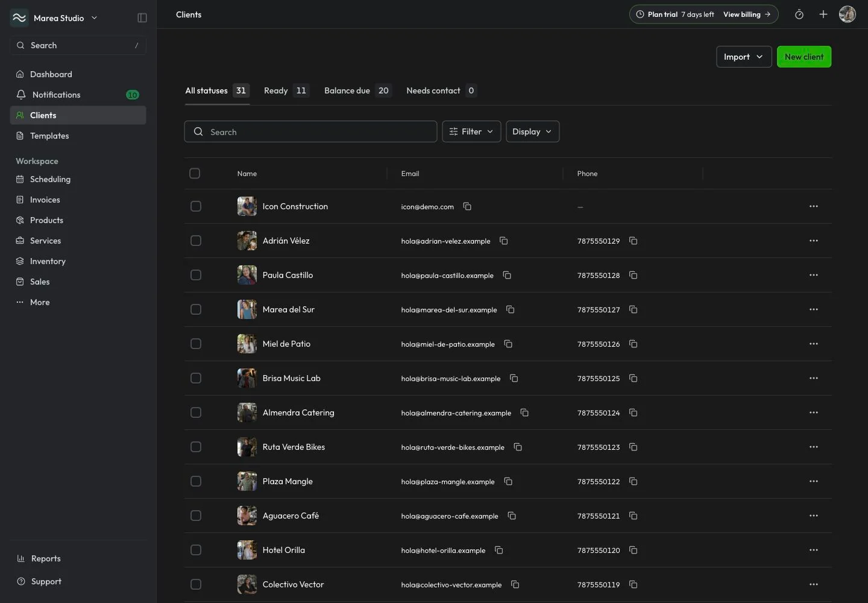Tick the Paula Castillo checkbox
Screen dimensions: 868x603
196,275
